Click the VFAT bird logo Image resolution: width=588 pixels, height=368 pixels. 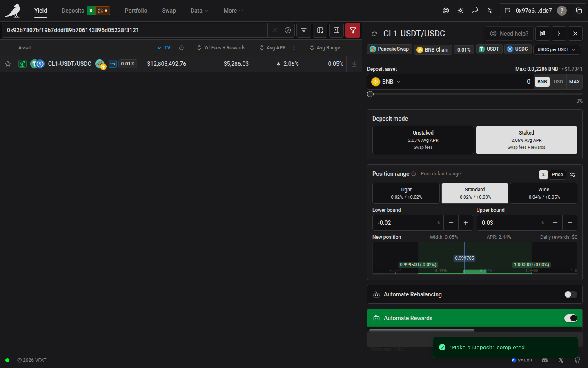click(x=13, y=11)
